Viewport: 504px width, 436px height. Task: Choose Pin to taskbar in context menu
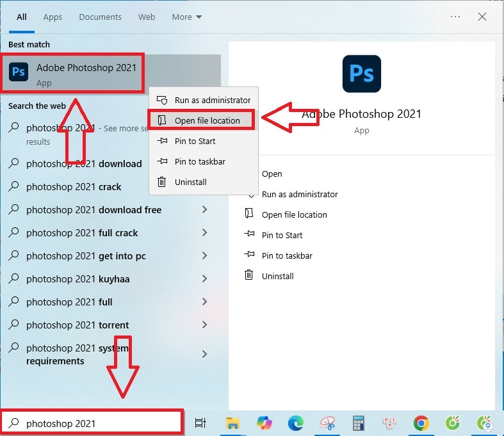204,161
